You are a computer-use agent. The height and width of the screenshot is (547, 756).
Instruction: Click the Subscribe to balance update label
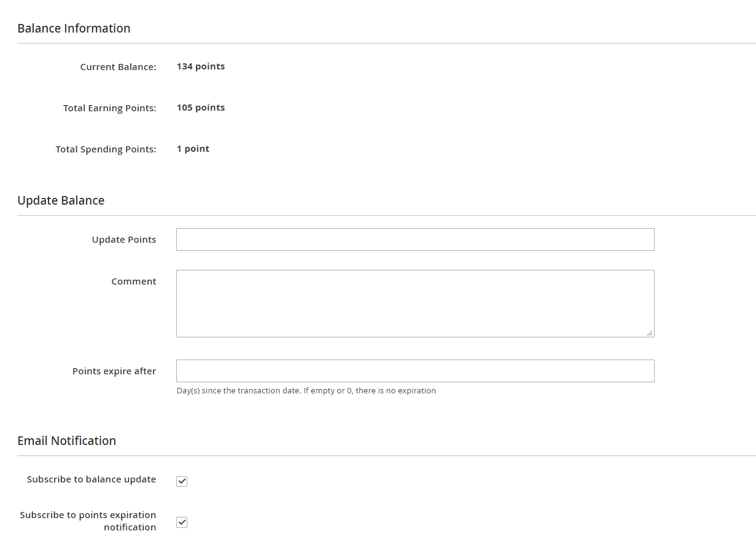pyautogui.click(x=92, y=479)
